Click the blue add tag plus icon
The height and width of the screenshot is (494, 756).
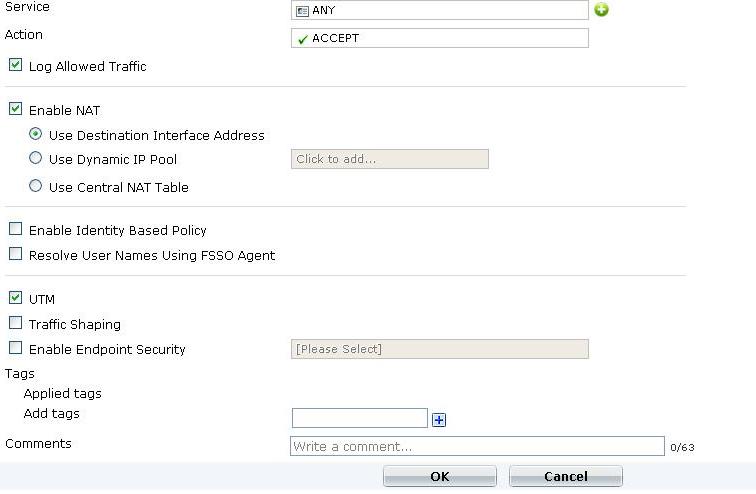439,420
